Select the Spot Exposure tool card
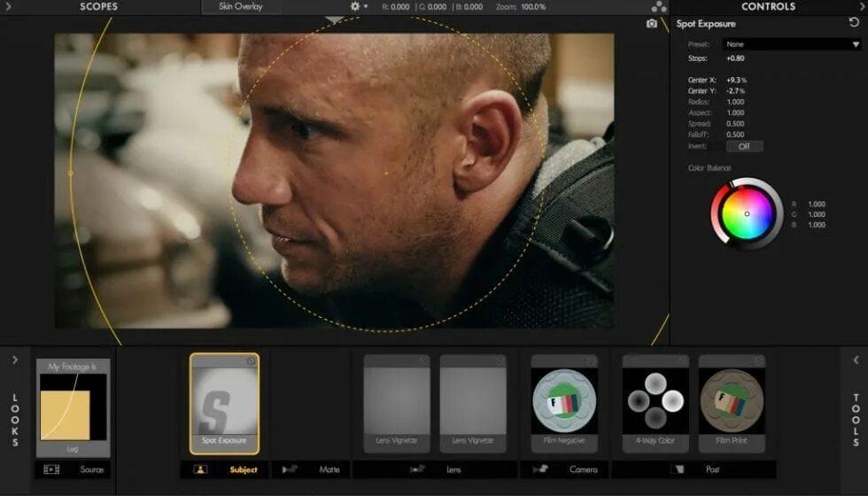This screenshot has width=868, height=496. 224,404
